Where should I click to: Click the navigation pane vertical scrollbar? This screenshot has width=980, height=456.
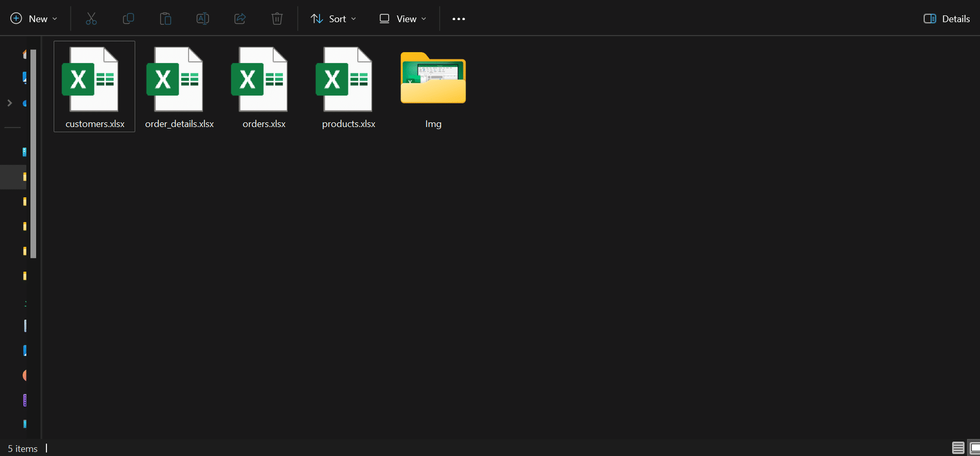click(x=34, y=154)
